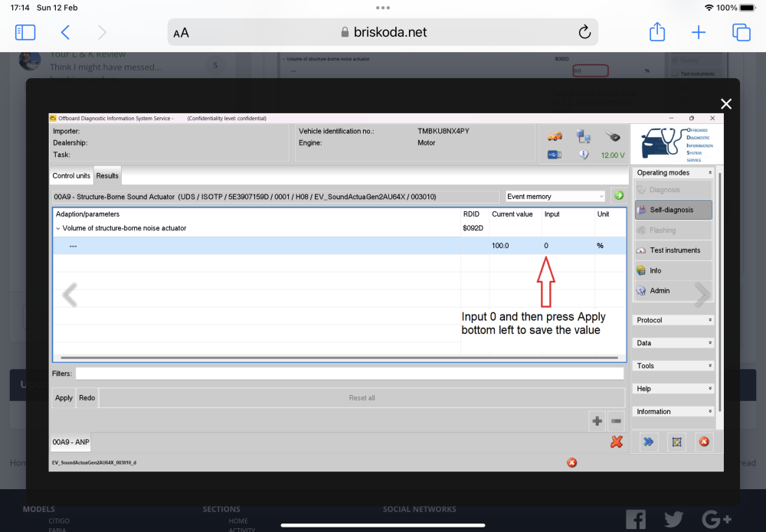Show all Safari tabs overview
Screen dimensions: 766x532
point(741,33)
